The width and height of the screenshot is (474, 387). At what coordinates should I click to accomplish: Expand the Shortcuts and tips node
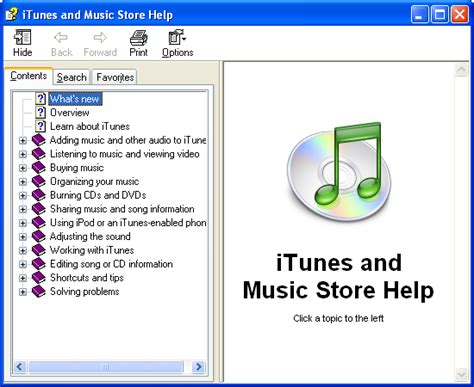pyautogui.click(x=23, y=278)
